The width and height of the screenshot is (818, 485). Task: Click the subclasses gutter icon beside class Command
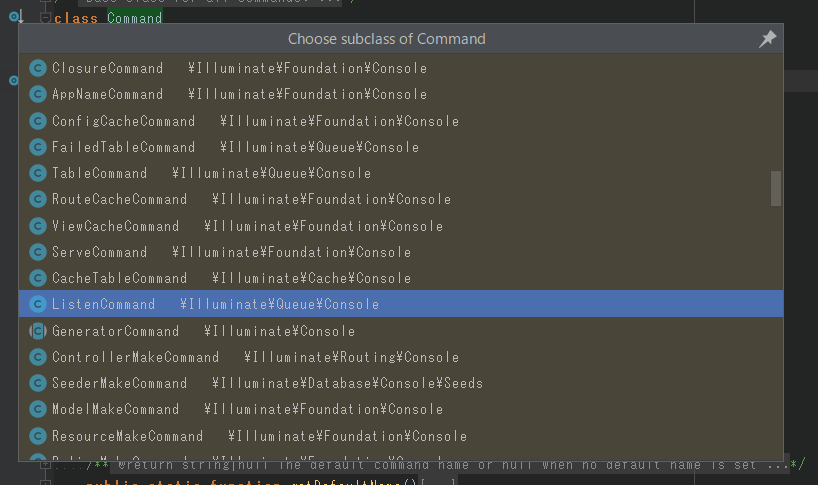(x=15, y=18)
